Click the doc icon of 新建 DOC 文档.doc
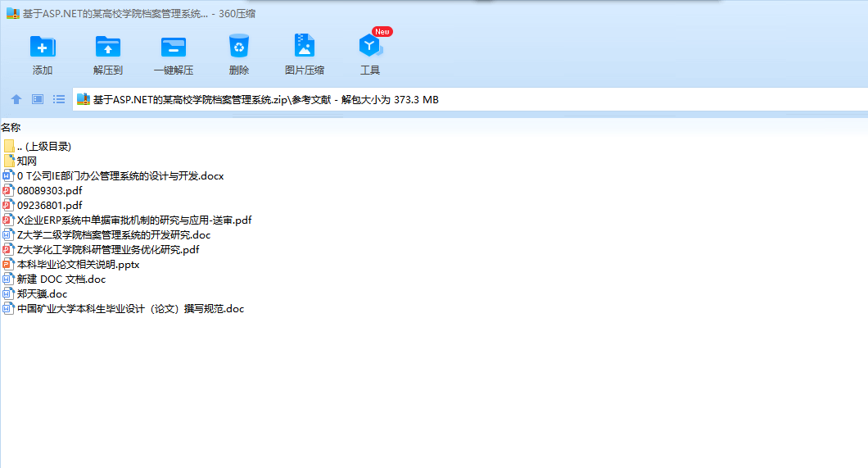The height and width of the screenshot is (468, 868). [x=8, y=279]
